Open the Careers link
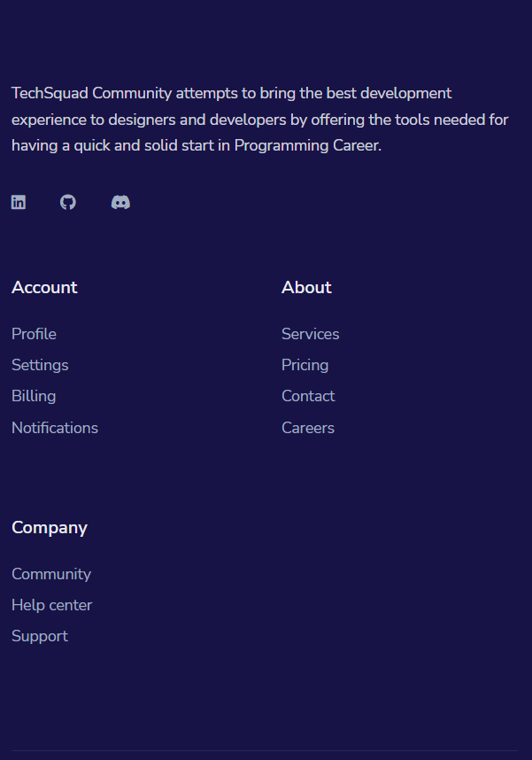 click(x=308, y=428)
